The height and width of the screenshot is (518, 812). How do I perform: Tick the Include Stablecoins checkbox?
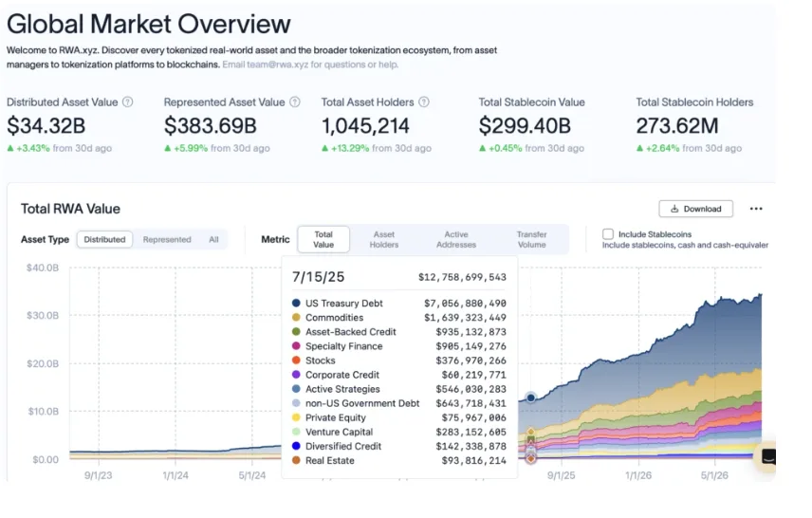(x=608, y=234)
